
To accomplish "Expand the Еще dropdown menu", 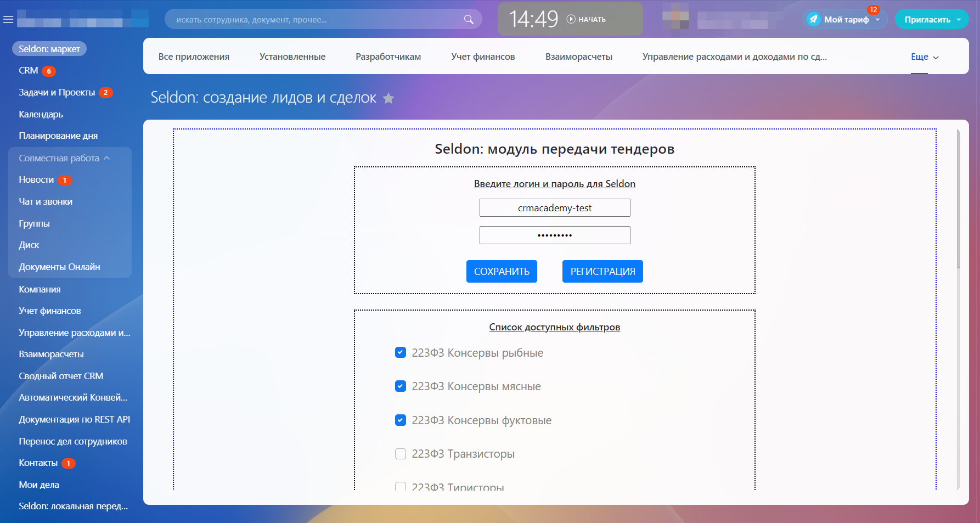I will pyautogui.click(x=925, y=57).
